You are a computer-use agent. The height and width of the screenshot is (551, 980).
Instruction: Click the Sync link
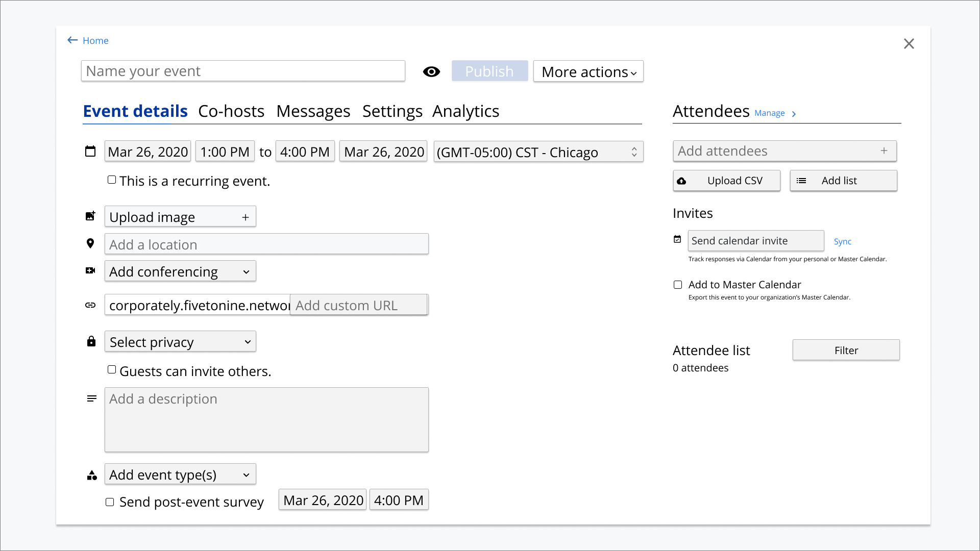(x=843, y=241)
